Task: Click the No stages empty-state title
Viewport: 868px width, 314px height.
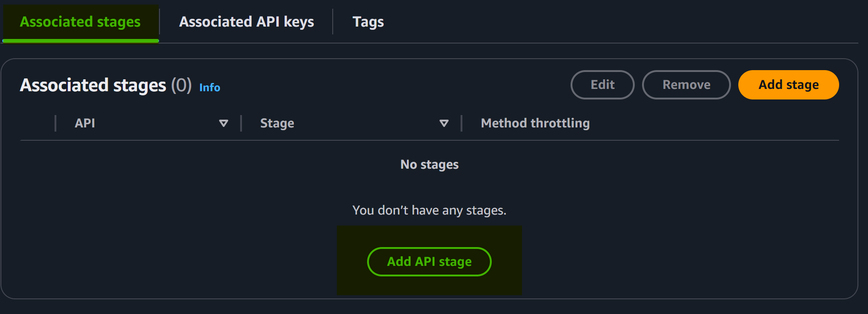Action: [x=429, y=165]
